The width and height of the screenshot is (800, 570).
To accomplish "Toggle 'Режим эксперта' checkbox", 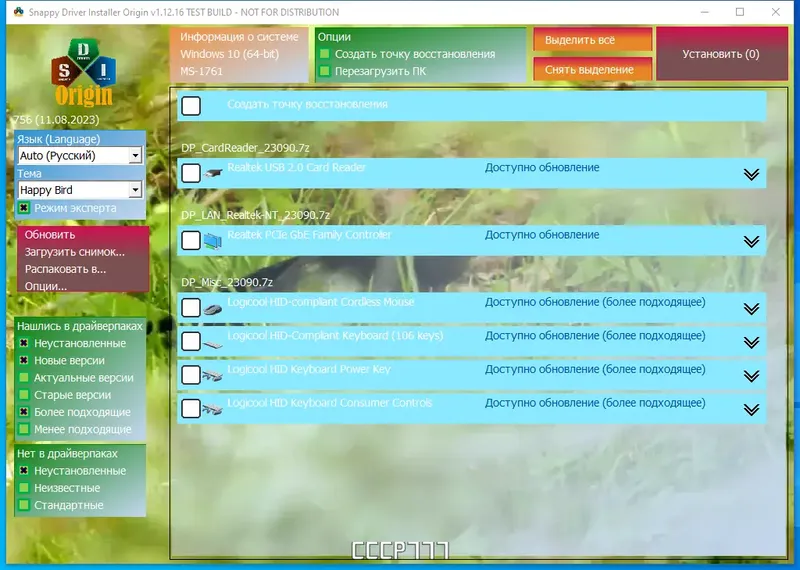I will (23, 208).
